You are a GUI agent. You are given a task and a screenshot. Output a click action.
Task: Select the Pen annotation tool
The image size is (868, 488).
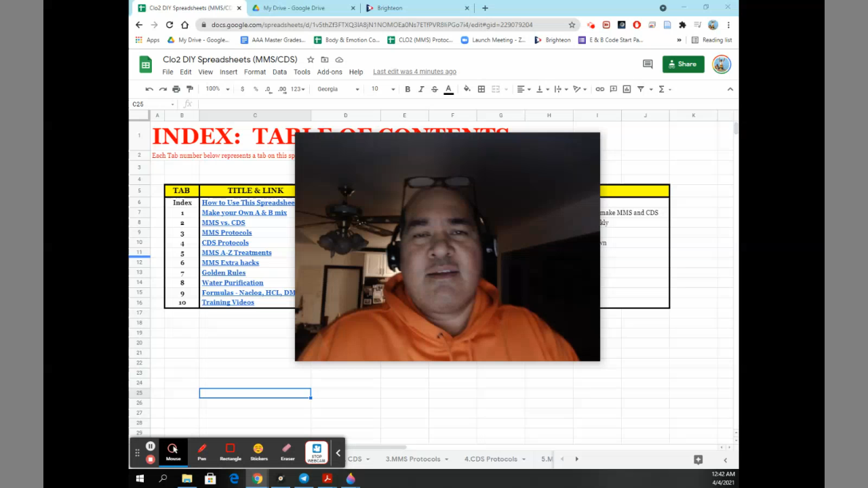tap(201, 451)
